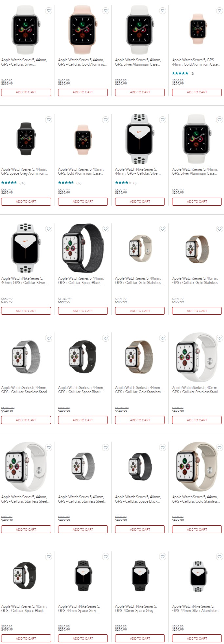This screenshot has height=644, width=224.
Task: Open the 20 reviews star rating
Action: click(x=13, y=183)
